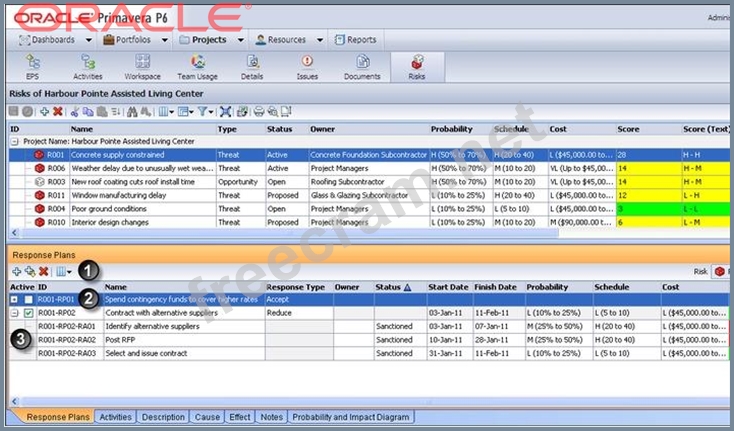Screen dimensions: 734x431
Task: Open the Resources dropdown arrow
Action: pos(320,40)
